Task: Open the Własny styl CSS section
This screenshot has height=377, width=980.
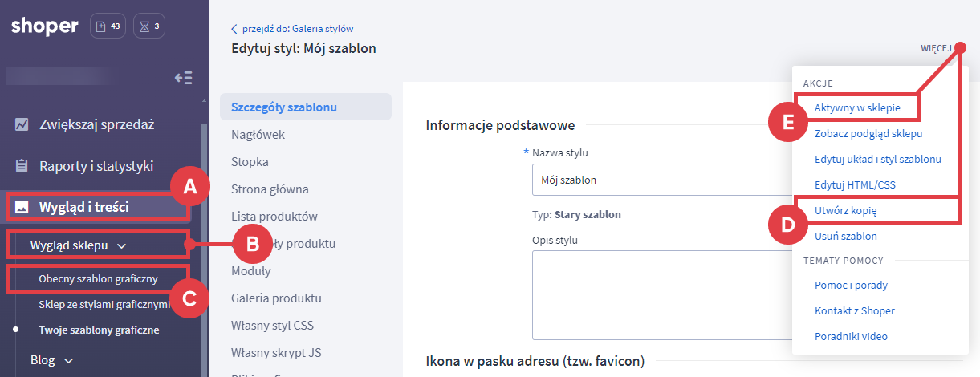Action: coord(272,325)
